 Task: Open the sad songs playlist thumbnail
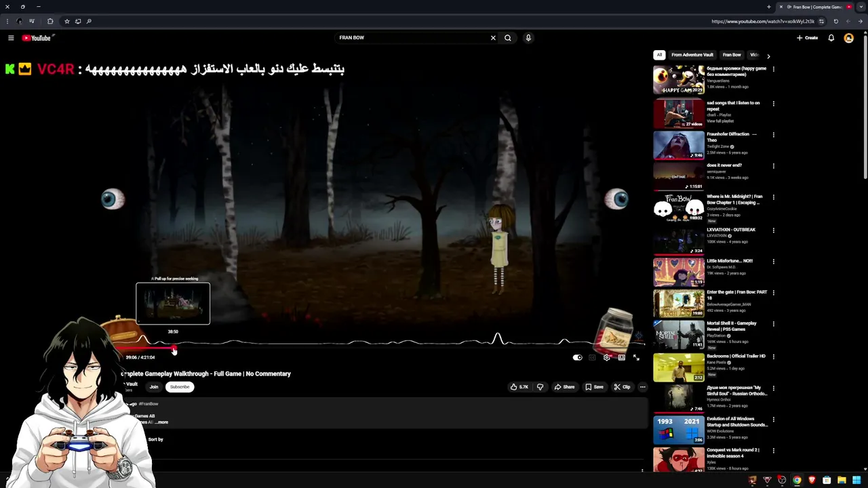pos(679,114)
